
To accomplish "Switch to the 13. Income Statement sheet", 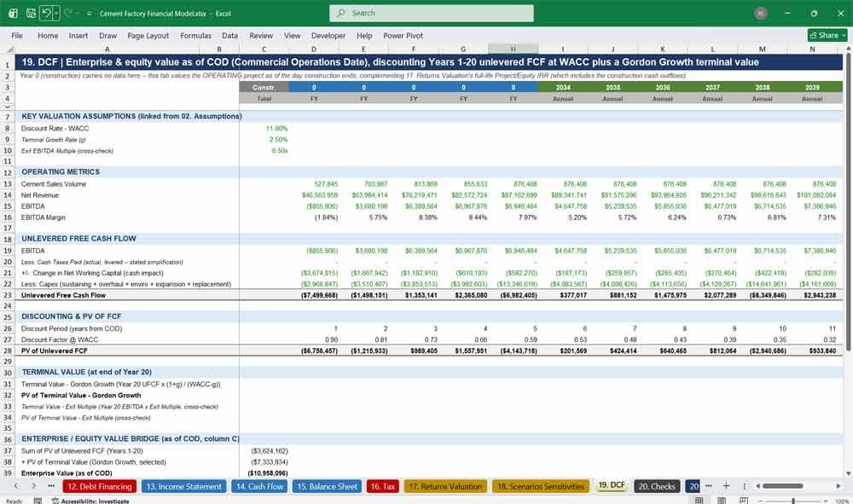I will pos(184,487).
